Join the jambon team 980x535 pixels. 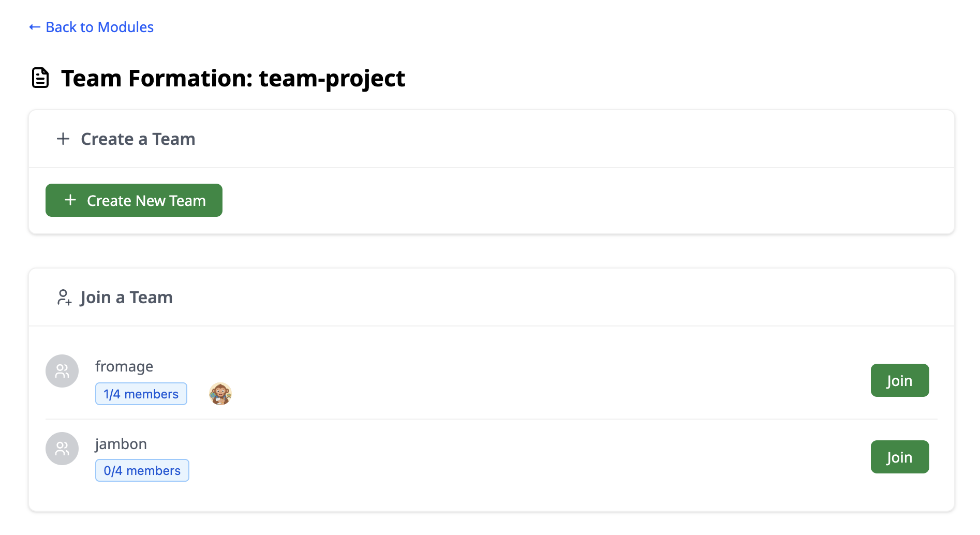point(899,457)
